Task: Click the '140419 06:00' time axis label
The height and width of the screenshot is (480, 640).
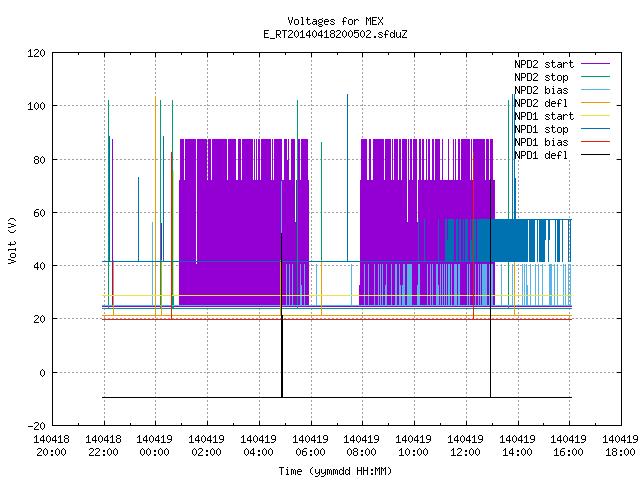Action: (311, 446)
